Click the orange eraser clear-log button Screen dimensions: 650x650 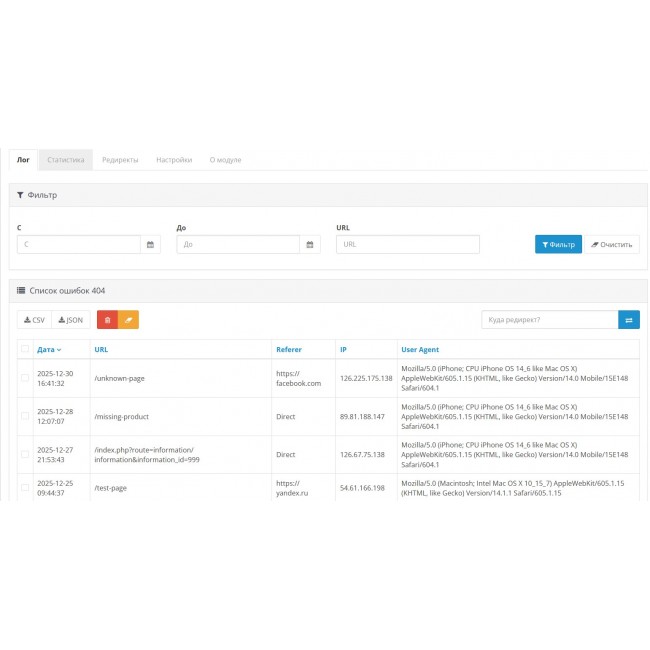coord(128,320)
